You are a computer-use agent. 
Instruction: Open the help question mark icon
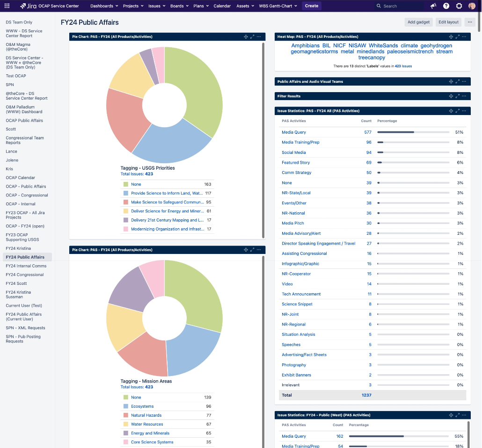446,6
